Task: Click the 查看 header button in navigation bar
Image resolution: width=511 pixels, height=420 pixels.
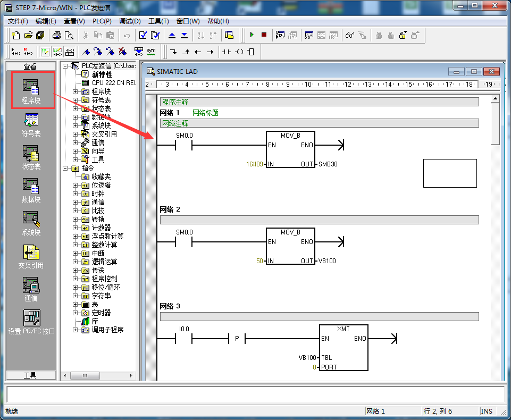Action: (31, 66)
